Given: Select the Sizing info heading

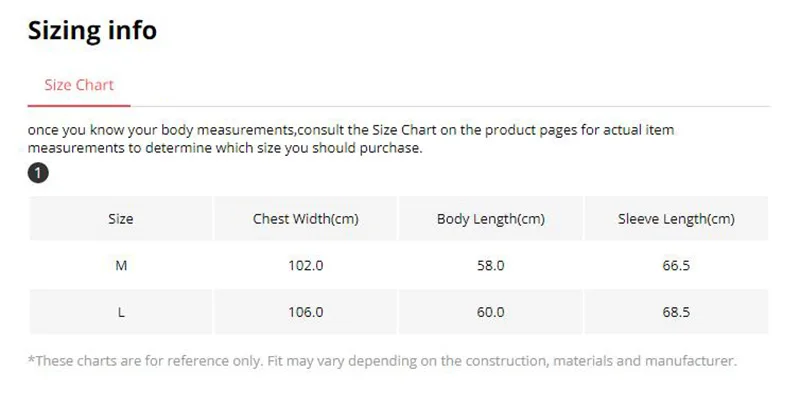Looking at the screenshot, I should click(x=92, y=30).
